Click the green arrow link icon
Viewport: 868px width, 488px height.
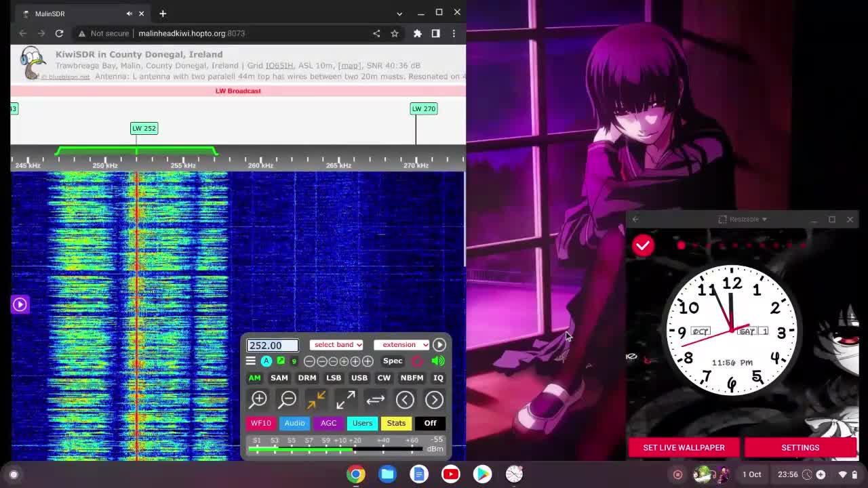[x=281, y=361]
